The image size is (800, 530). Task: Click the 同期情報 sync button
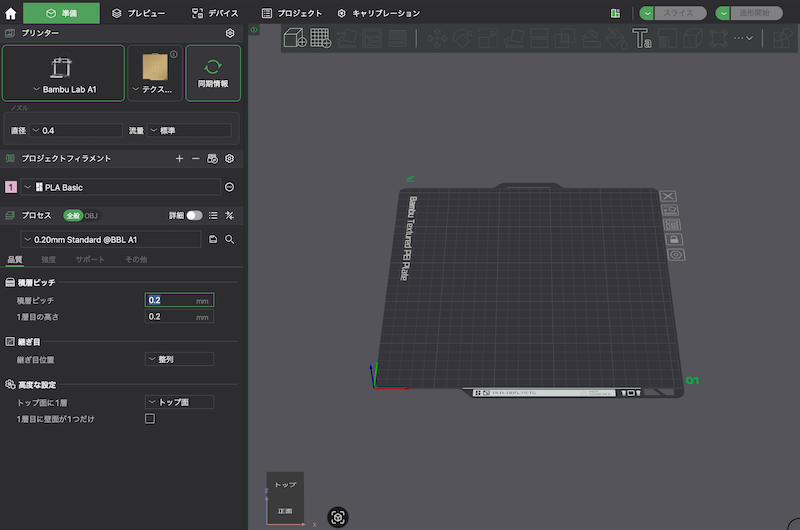click(213, 73)
